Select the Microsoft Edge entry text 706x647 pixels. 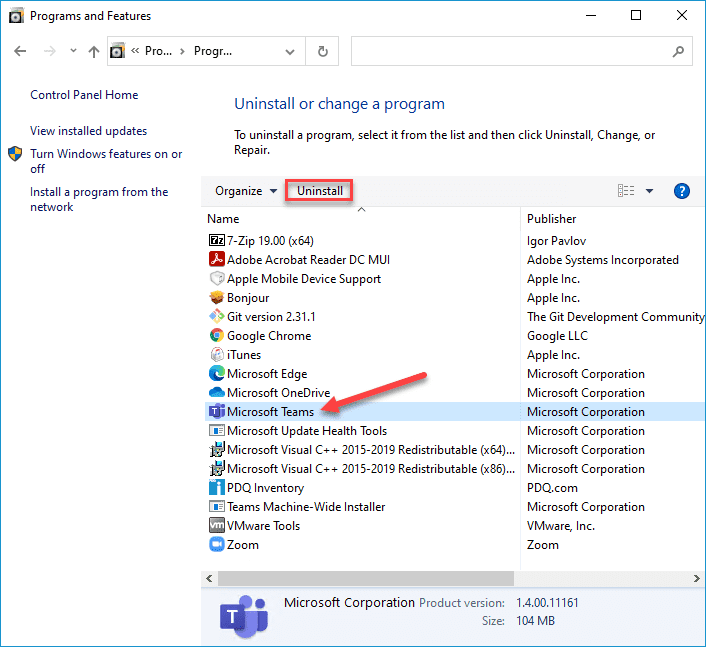(x=267, y=374)
